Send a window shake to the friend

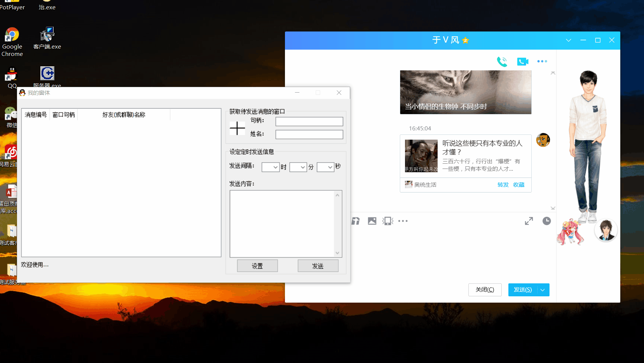pyautogui.click(x=387, y=221)
